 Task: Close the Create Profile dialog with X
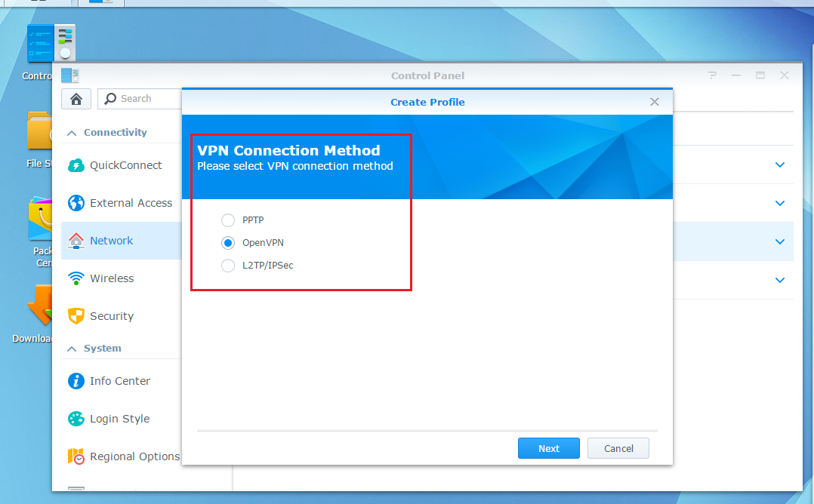[x=655, y=102]
